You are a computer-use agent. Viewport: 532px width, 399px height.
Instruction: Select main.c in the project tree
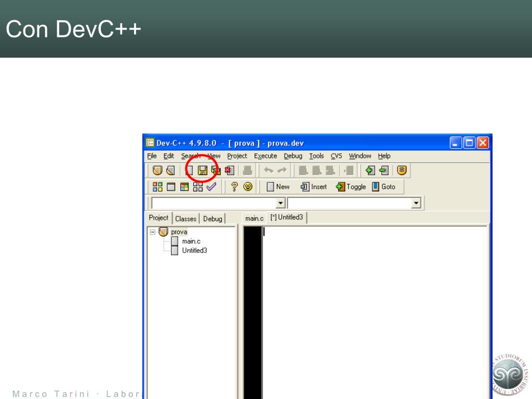click(x=191, y=241)
